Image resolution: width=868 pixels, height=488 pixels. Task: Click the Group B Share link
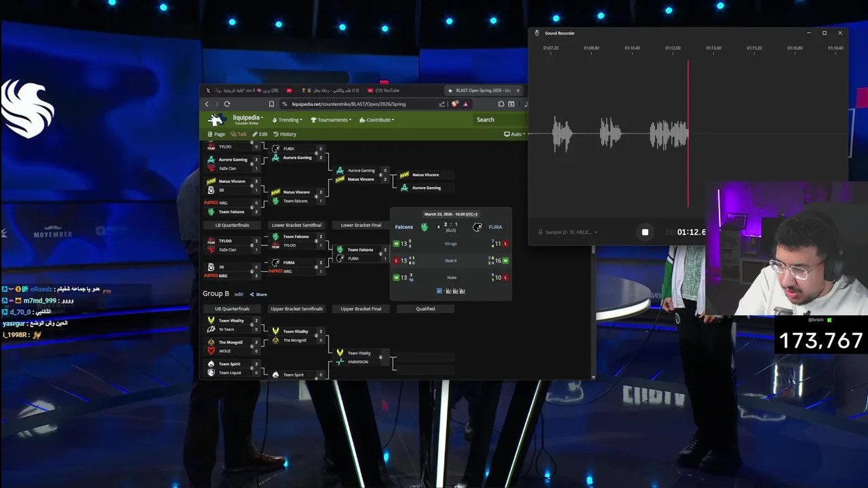(x=258, y=294)
